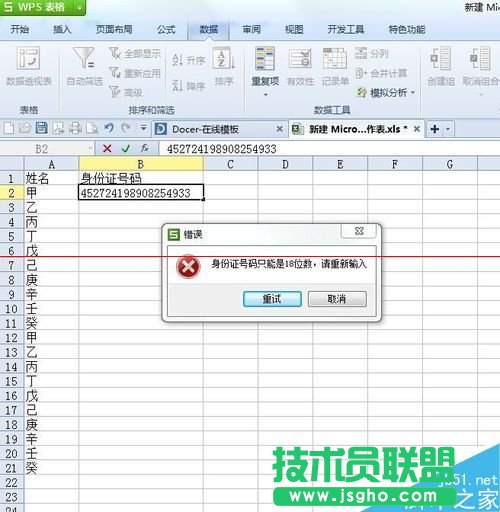Click the Print toolbar icon
The image size is (500, 512).
(x=75, y=128)
